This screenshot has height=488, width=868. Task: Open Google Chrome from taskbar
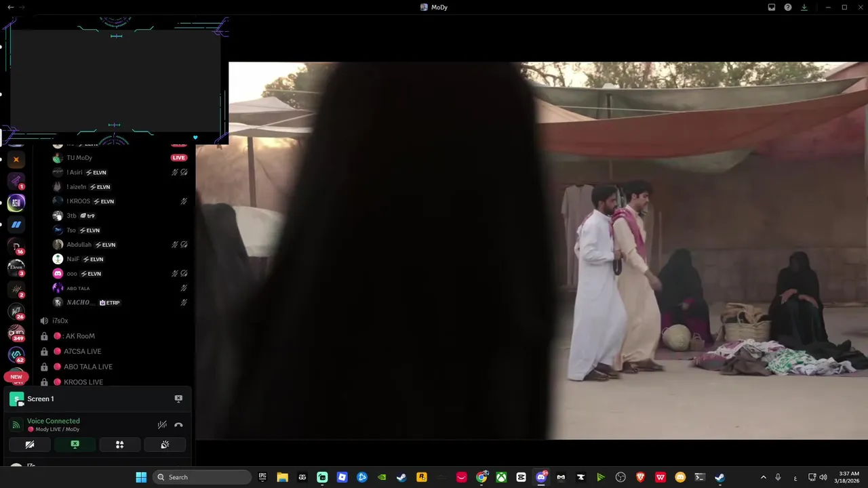(x=481, y=477)
